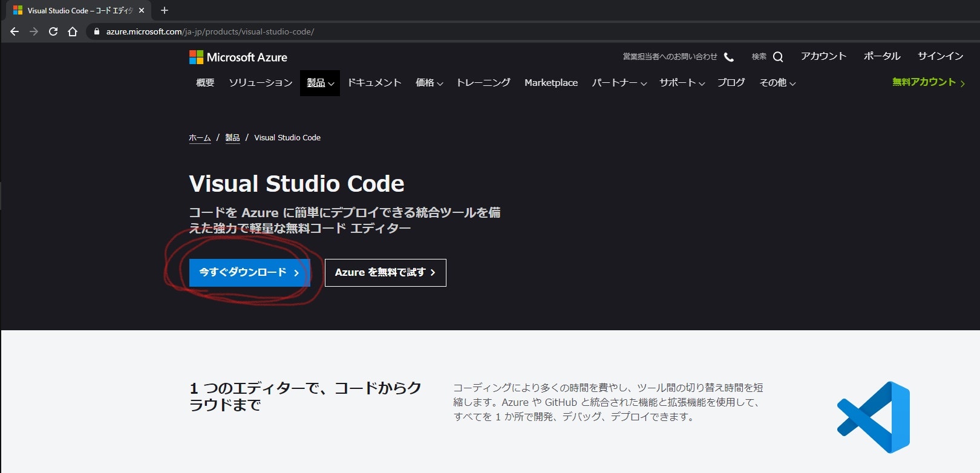
Task: Go back with the browser back arrow
Action: [x=15, y=31]
